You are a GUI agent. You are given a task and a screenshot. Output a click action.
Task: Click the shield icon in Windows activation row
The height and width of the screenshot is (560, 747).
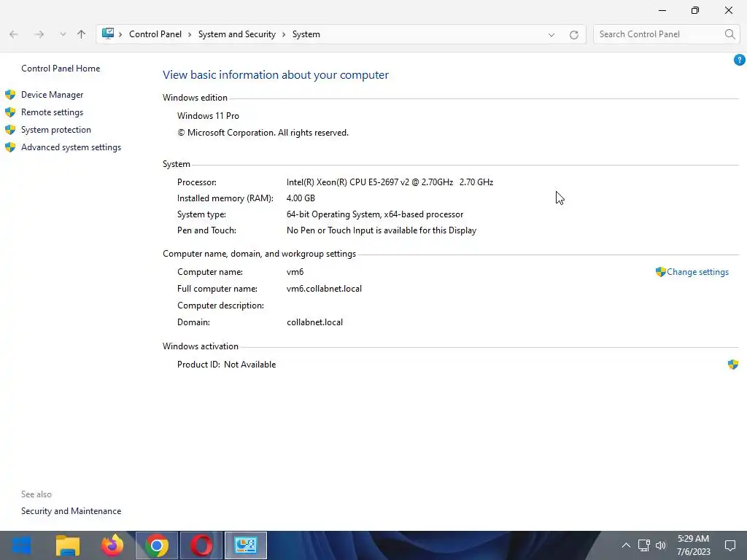[x=732, y=365]
